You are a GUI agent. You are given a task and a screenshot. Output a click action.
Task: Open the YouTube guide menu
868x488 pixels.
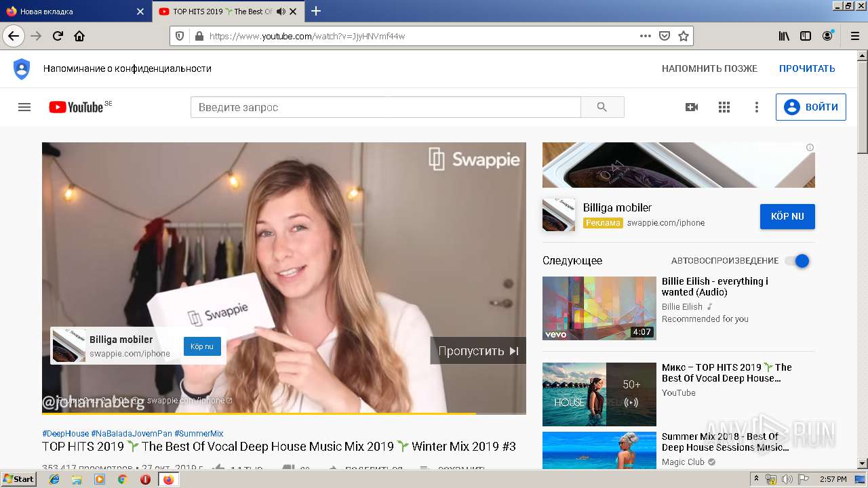(x=24, y=107)
